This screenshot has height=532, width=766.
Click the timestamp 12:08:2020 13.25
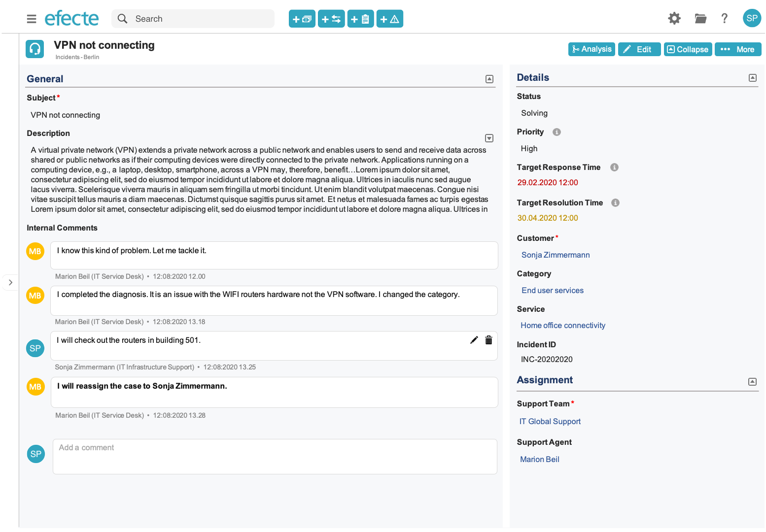tap(230, 367)
